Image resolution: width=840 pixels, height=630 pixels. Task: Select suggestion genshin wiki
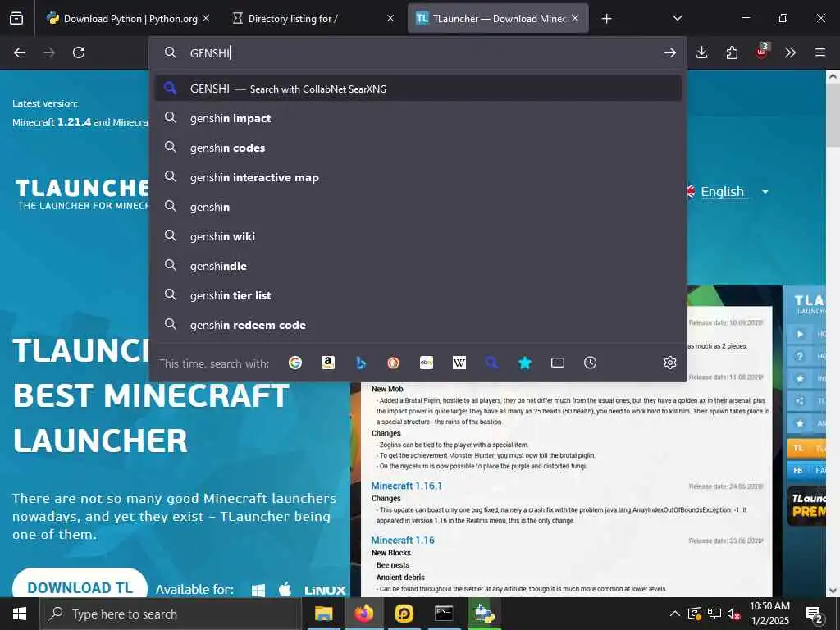coord(418,236)
